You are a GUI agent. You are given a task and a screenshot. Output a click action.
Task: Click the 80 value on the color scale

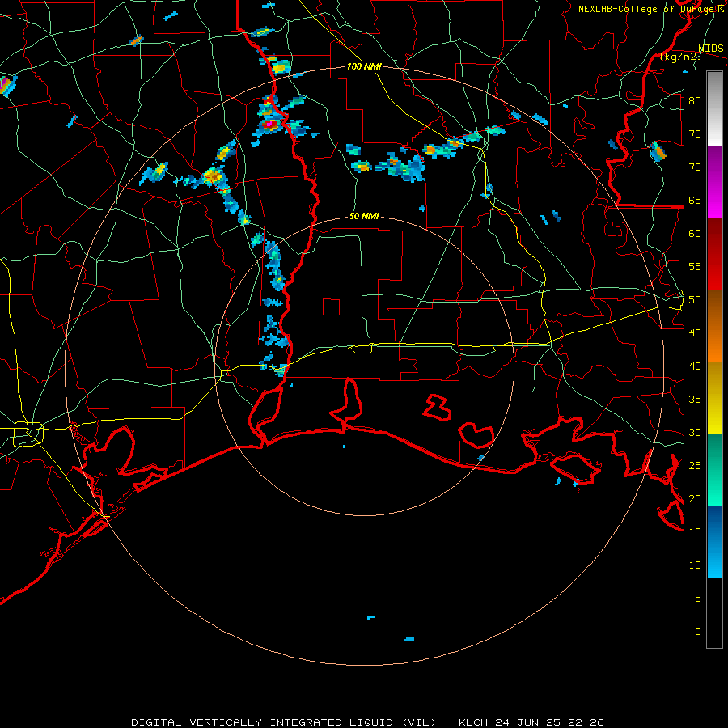coord(695,101)
